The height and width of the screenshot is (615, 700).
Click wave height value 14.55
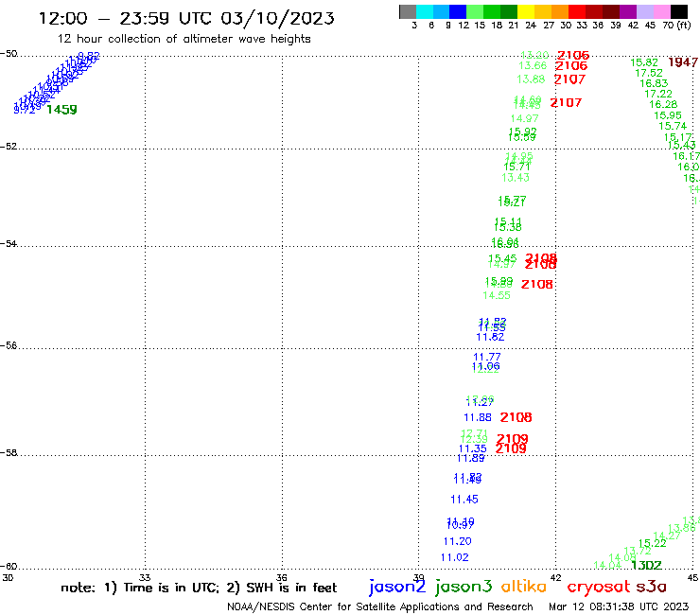pos(497,295)
